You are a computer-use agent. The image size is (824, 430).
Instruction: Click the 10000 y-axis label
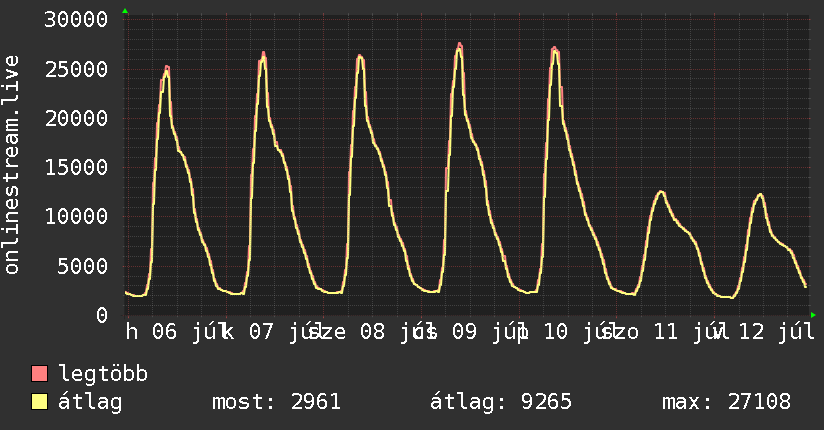76,217
